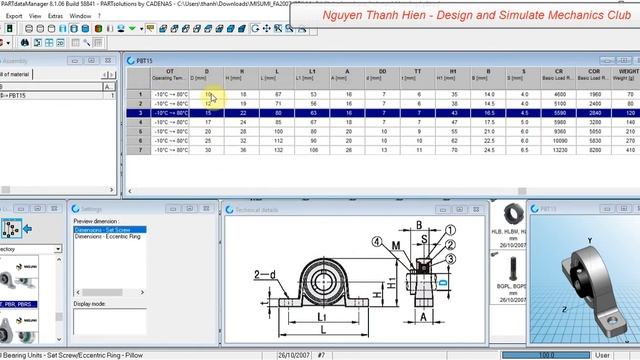Select table row 5 header
This screenshot has height=360, width=640.
[x=139, y=131]
